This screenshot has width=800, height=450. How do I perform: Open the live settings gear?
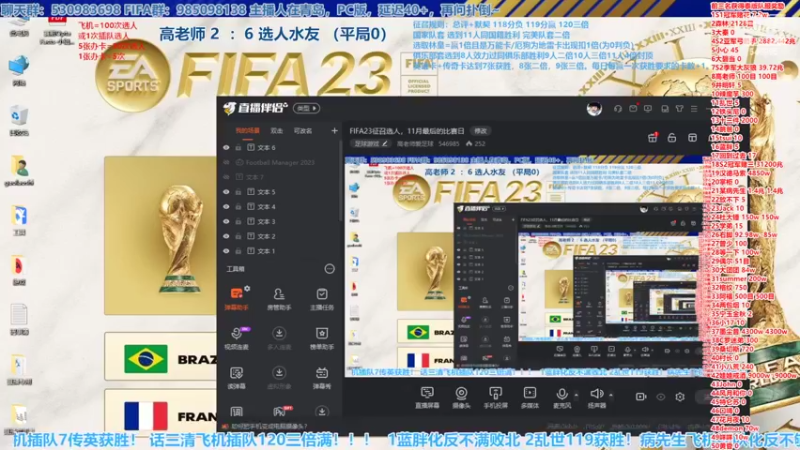pyautogui.click(x=680, y=396)
